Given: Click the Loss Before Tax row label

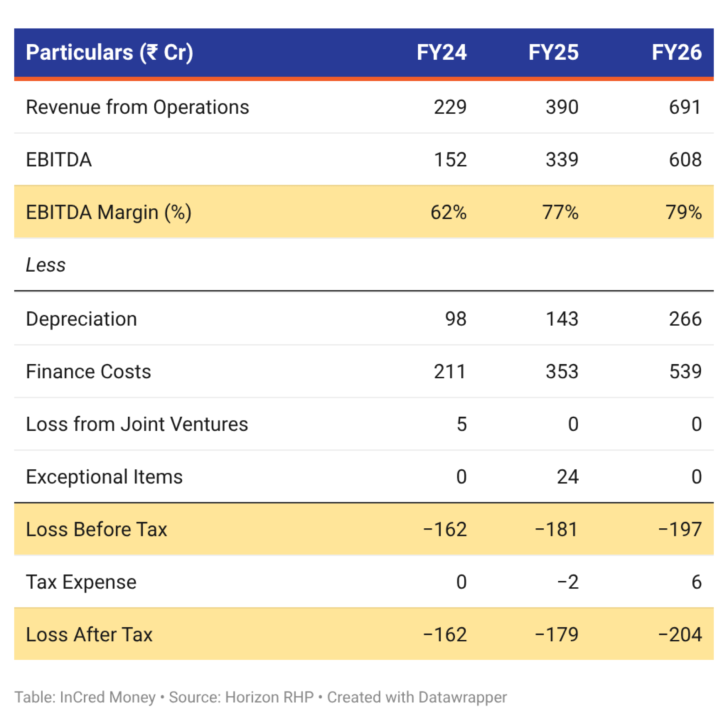Looking at the screenshot, I should (x=96, y=529).
